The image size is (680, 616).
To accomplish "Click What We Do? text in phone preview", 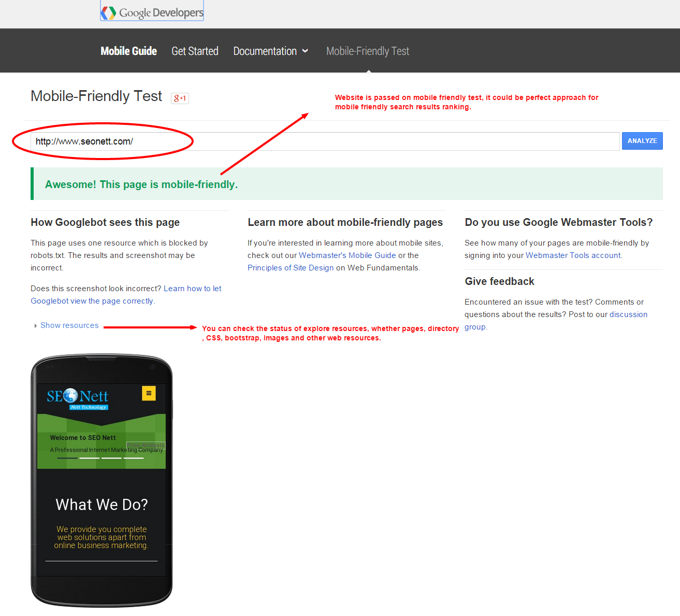I will click(x=102, y=505).
